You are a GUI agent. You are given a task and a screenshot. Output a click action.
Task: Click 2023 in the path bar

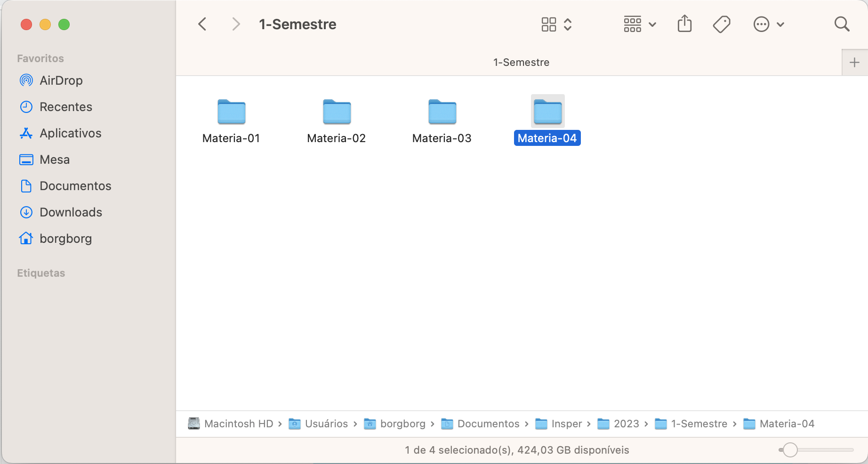point(618,424)
